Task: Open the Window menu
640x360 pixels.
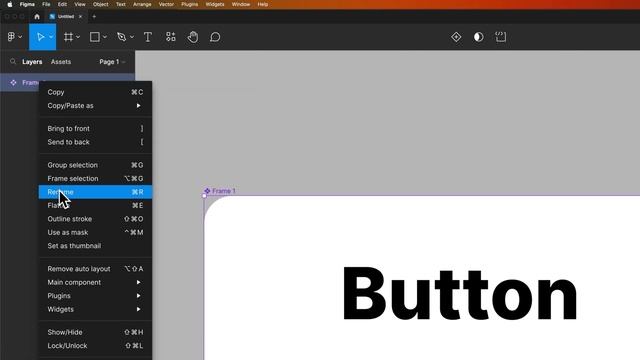Action: [x=241, y=4]
